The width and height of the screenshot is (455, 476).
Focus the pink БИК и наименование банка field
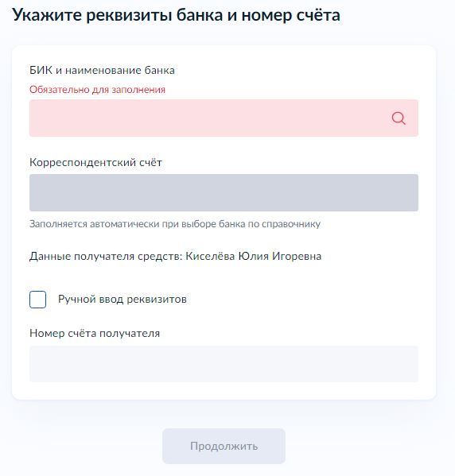coord(224,118)
